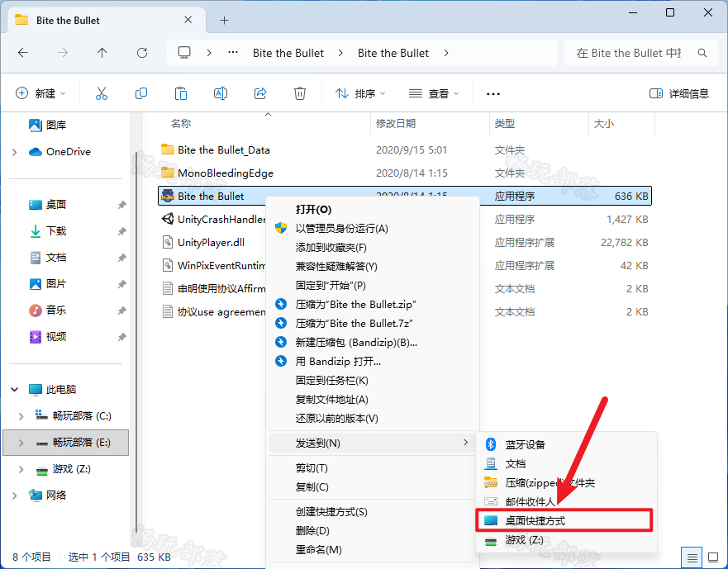Click the Paste clipboard icon
The width and height of the screenshot is (728, 569).
[x=181, y=93]
